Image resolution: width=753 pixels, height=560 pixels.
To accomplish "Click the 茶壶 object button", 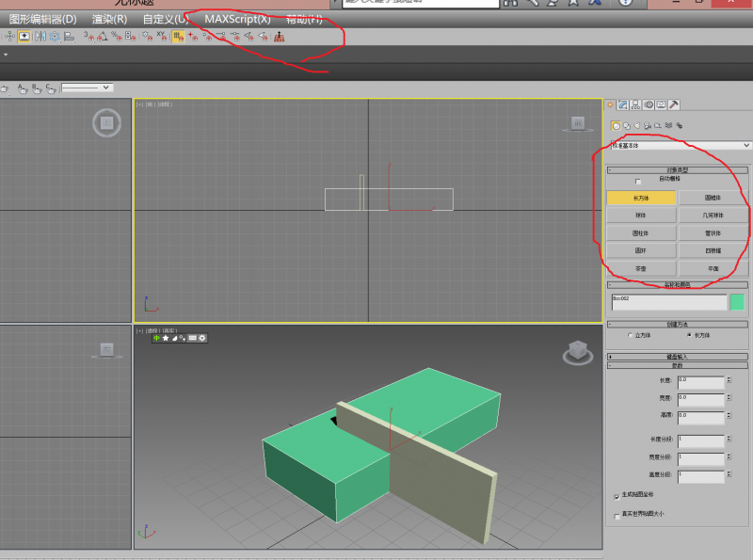I will (641, 268).
